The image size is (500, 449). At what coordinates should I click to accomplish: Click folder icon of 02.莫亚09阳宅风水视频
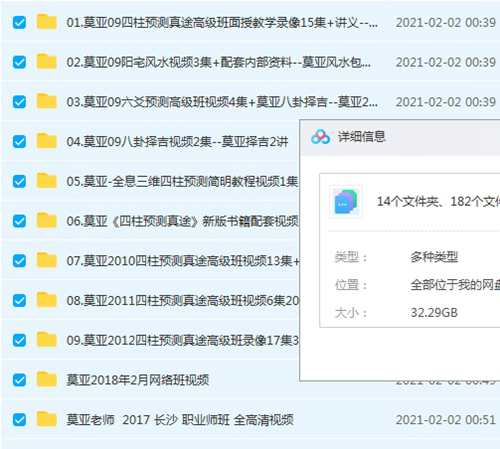pos(46,61)
